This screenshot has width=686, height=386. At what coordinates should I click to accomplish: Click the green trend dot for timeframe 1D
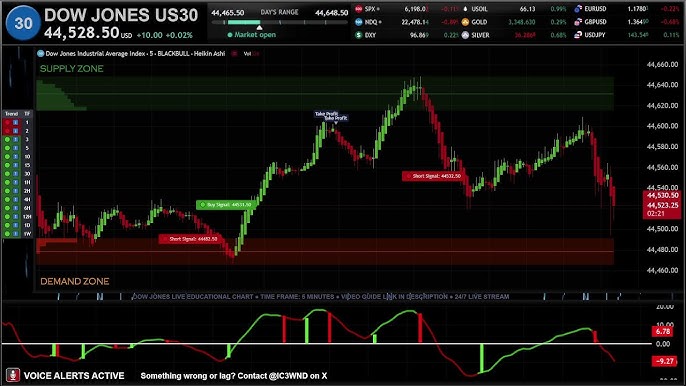7,225
